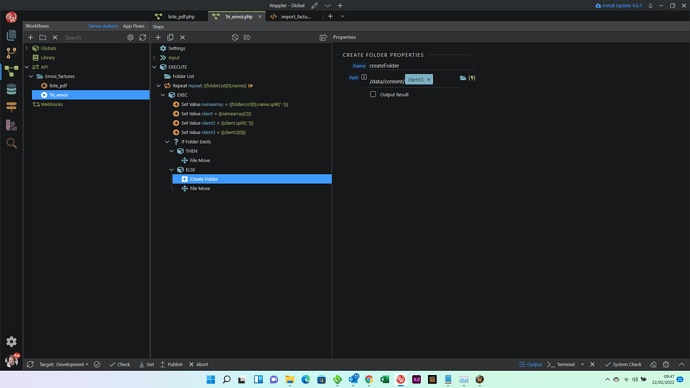Open the Git manager sidebar icon
Viewport: 690px width, 388px height.
pyautogui.click(x=11, y=53)
